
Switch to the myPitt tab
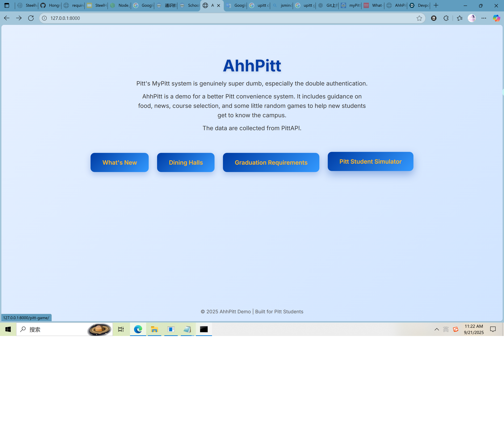point(351,5)
